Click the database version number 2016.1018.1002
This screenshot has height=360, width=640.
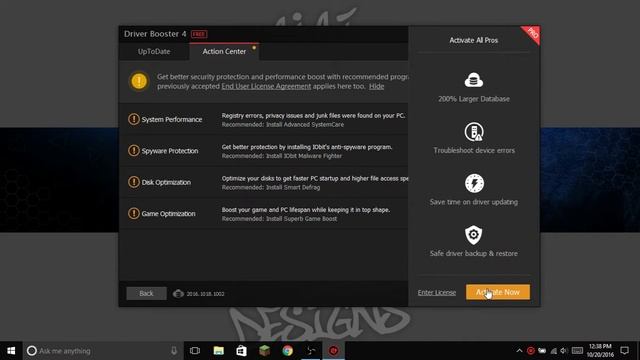point(205,294)
